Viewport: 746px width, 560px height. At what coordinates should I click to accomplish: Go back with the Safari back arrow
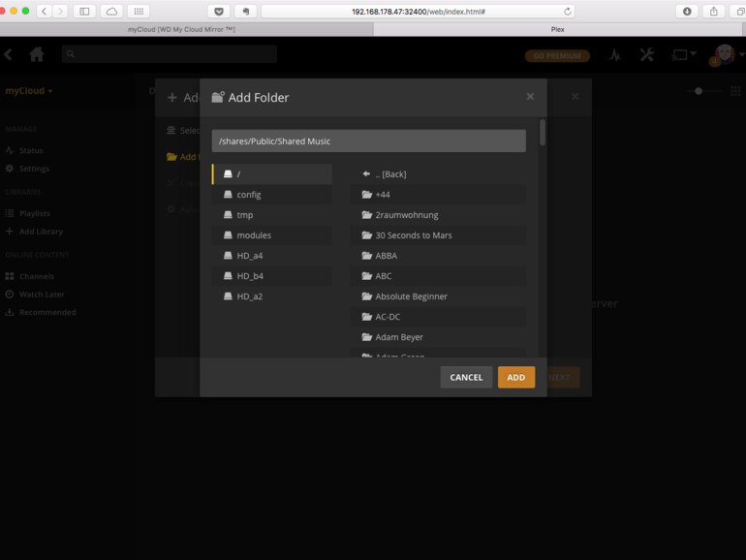coord(45,11)
